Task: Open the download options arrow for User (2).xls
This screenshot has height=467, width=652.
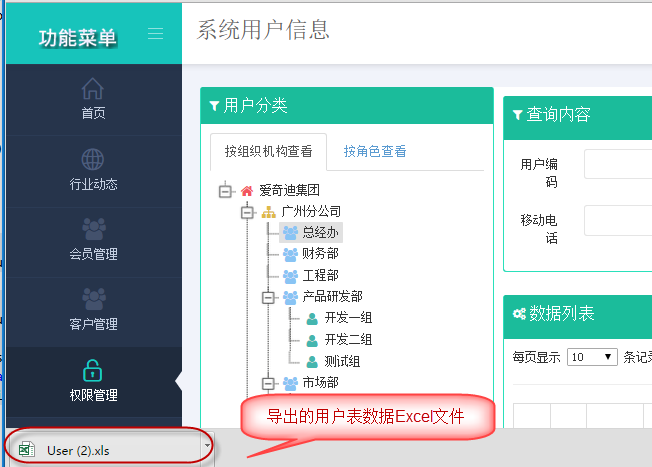Action: coord(207,446)
